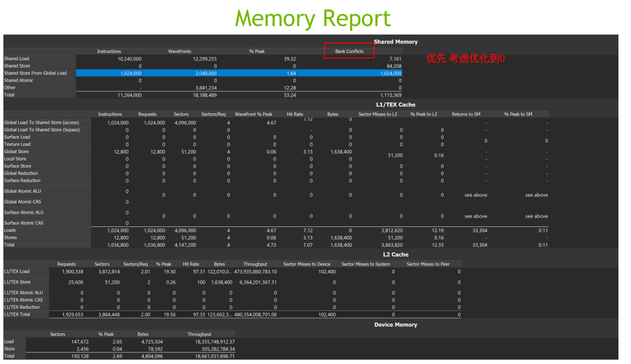The width and height of the screenshot is (631, 364).
Task: Click the Sector Misses to Peer column header
Action: [428, 264]
